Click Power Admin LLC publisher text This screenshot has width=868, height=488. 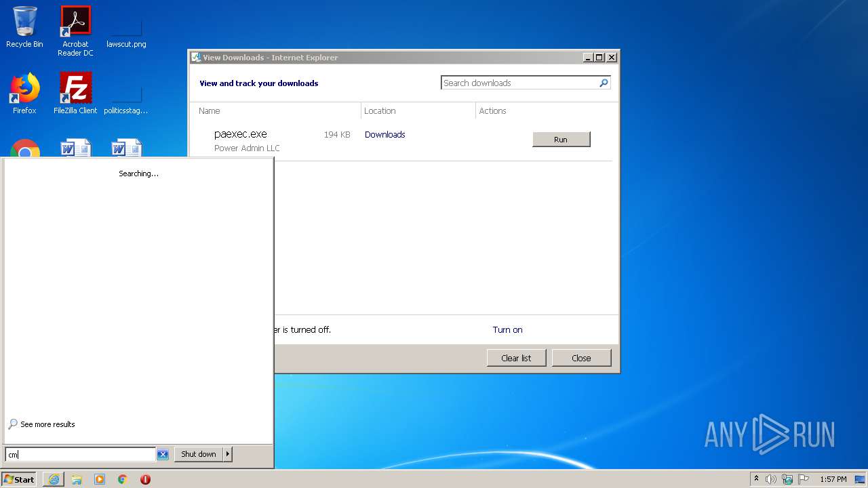click(x=247, y=148)
